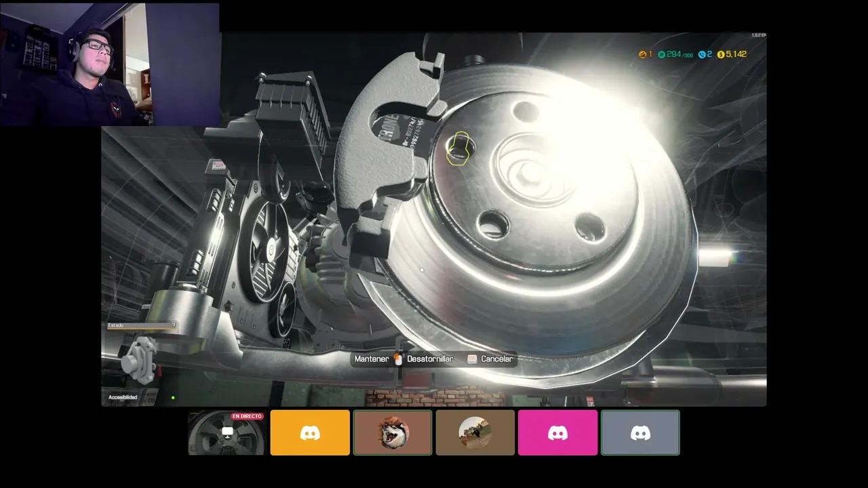Viewport: 868px width, 488px height.
Task: Select the husky dog avatar participant tile
Action: click(393, 432)
